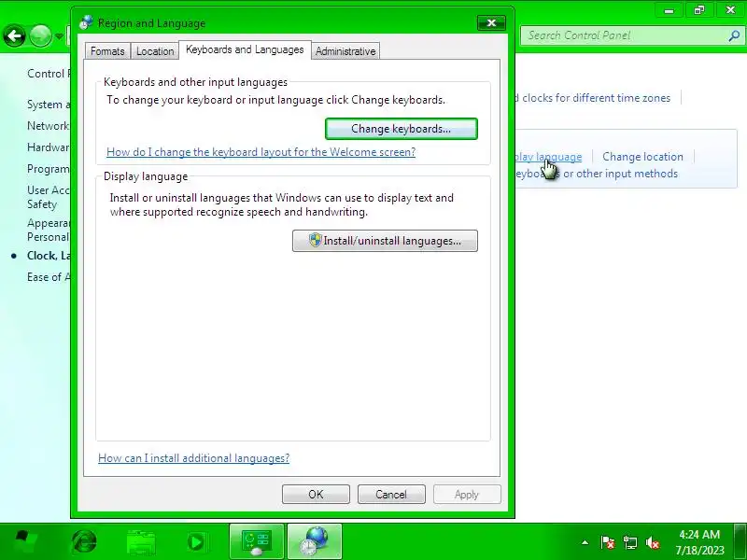
Task: Close the Region and Language dialog
Action: (491, 22)
